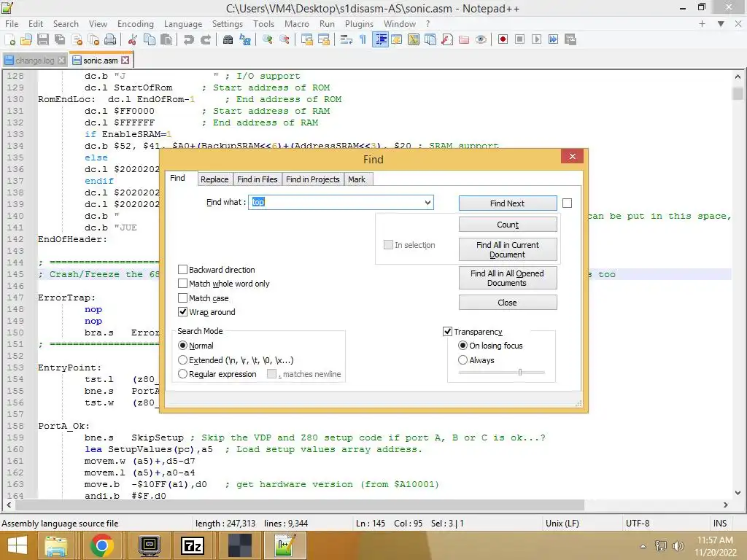Click the Paste toolbar icon
747x560 pixels.
(166, 39)
